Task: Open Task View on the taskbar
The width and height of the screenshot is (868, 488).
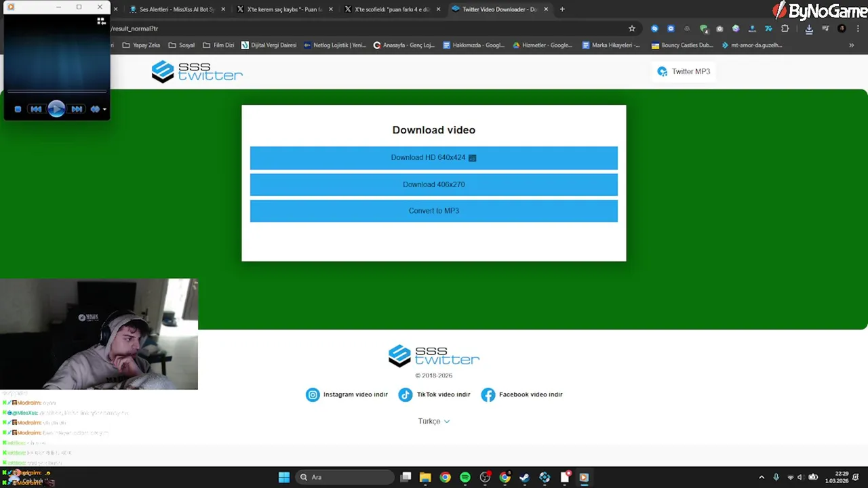Action: 406,477
